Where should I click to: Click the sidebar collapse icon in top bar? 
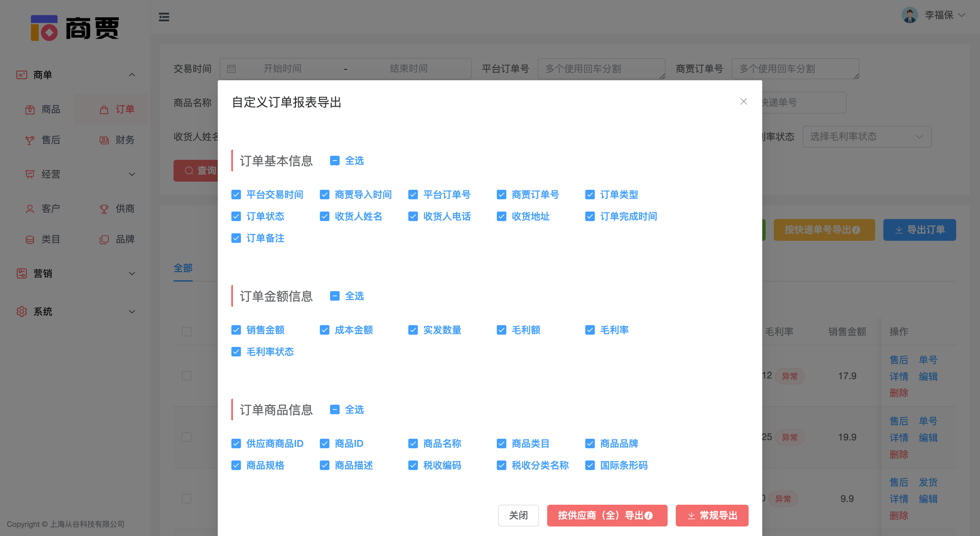click(164, 17)
